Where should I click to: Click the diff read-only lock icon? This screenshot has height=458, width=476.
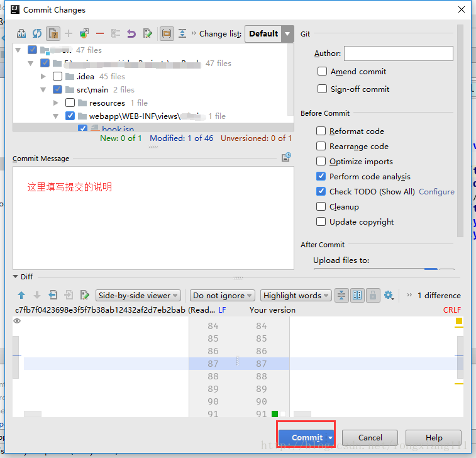[x=373, y=295]
